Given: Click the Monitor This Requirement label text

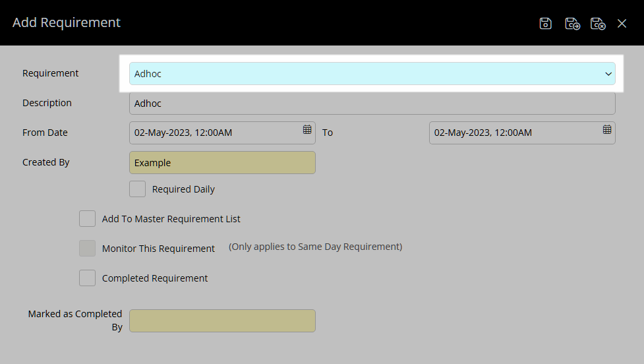Looking at the screenshot, I should click(158, 249).
